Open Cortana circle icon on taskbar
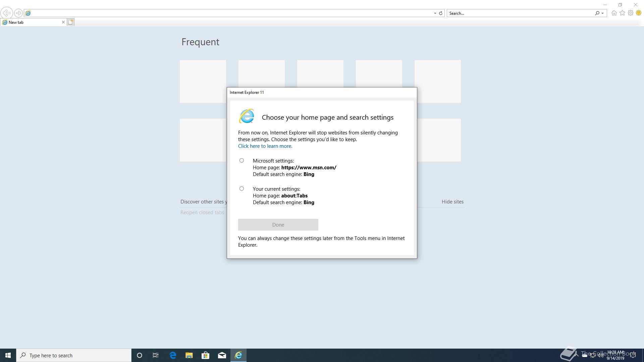644x362 pixels. [x=140, y=355]
